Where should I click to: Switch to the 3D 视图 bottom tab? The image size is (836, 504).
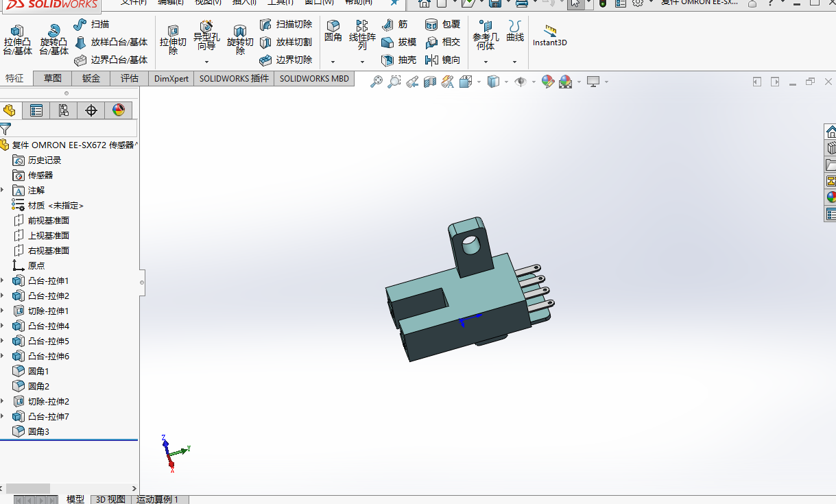click(x=110, y=499)
